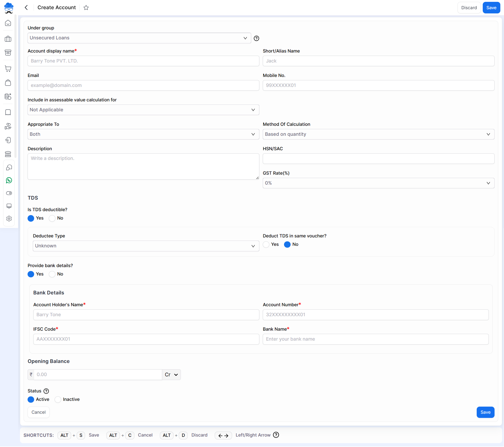
Task: Open the Method Of Calculation dropdown
Action: coord(379,134)
